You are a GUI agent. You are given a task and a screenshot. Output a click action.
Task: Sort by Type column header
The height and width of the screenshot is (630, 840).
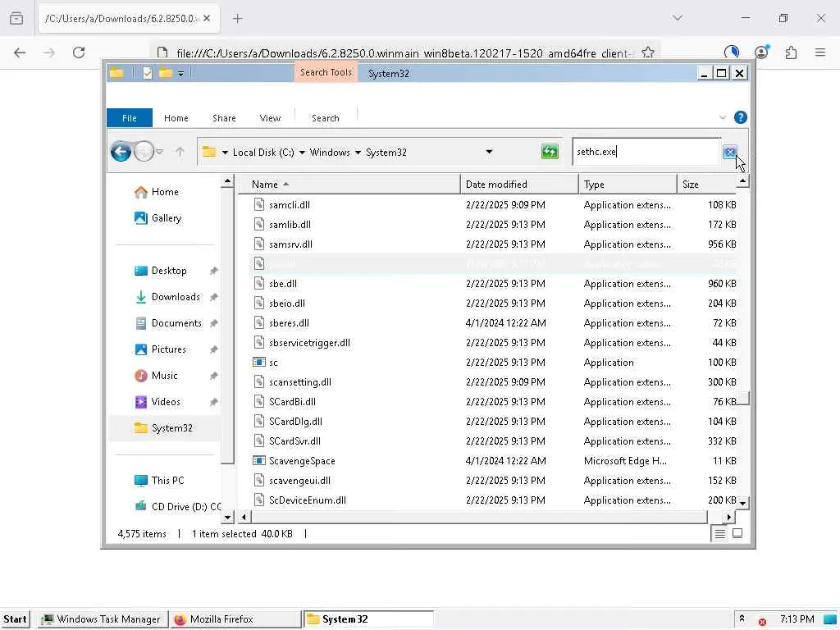click(628, 185)
